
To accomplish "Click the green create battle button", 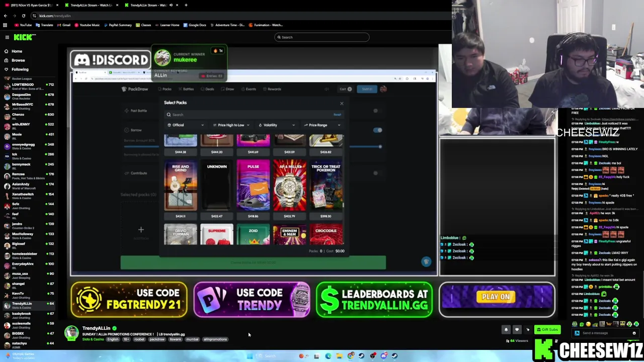I will pyautogui.click(x=253, y=262).
